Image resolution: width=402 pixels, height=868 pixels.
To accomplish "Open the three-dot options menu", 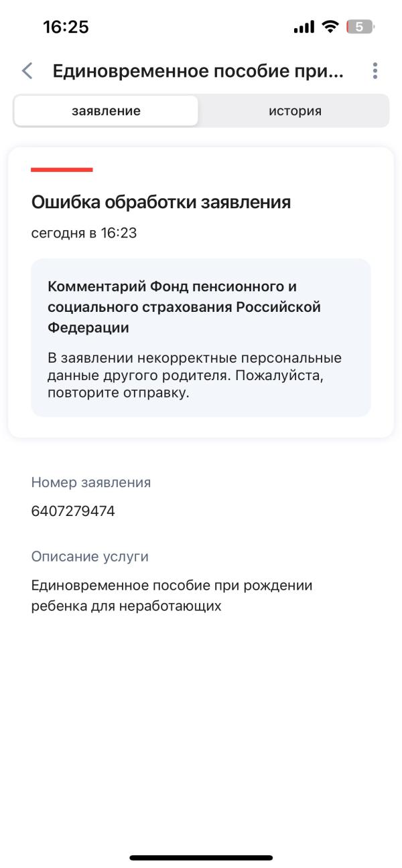I will (x=375, y=70).
